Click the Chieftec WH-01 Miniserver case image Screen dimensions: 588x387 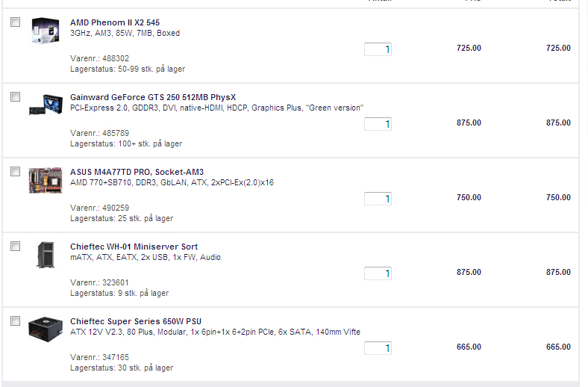pyautogui.click(x=46, y=255)
